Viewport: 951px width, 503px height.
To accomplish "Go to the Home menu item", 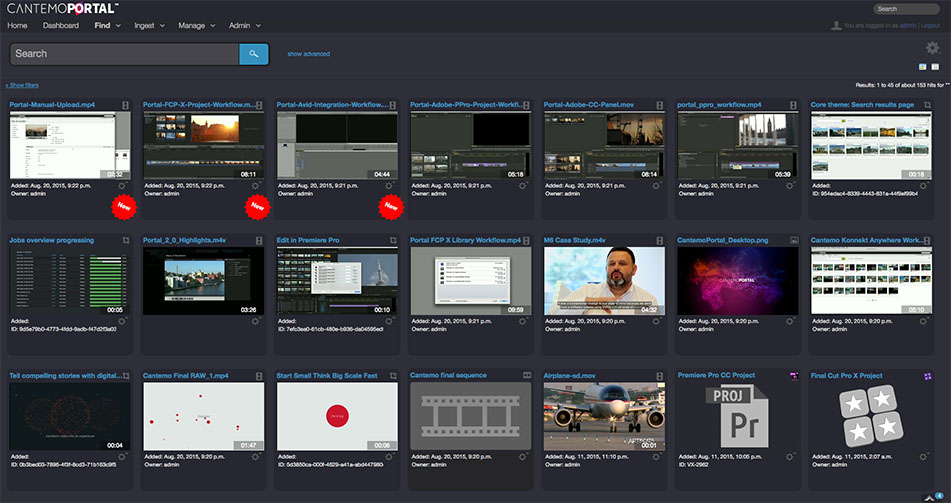I will click(x=17, y=25).
